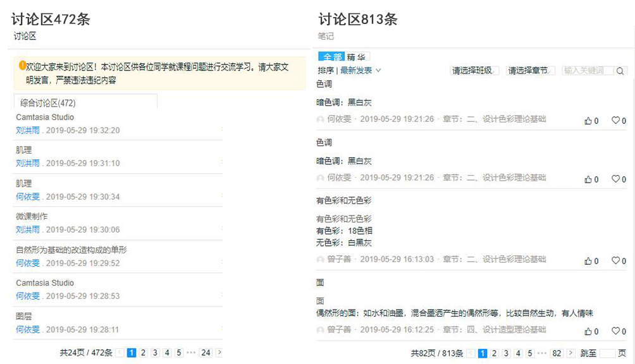The height and width of the screenshot is (364, 635).
Task: Go to next page in left discussion list
Action: (219, 353)
